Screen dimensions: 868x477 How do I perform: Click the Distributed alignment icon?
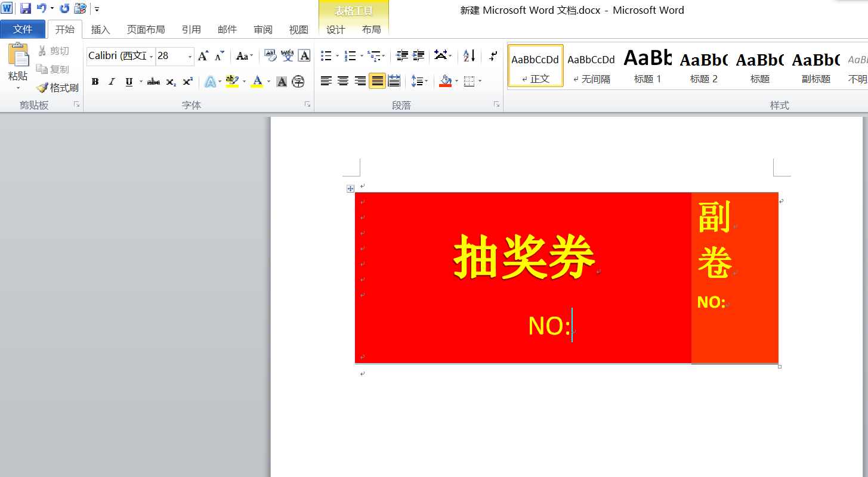click(394, 81)
